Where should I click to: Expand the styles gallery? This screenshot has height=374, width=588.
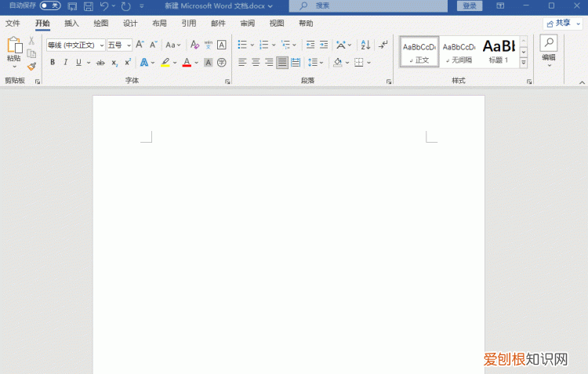pyautogui.click(x=524, y=63)
